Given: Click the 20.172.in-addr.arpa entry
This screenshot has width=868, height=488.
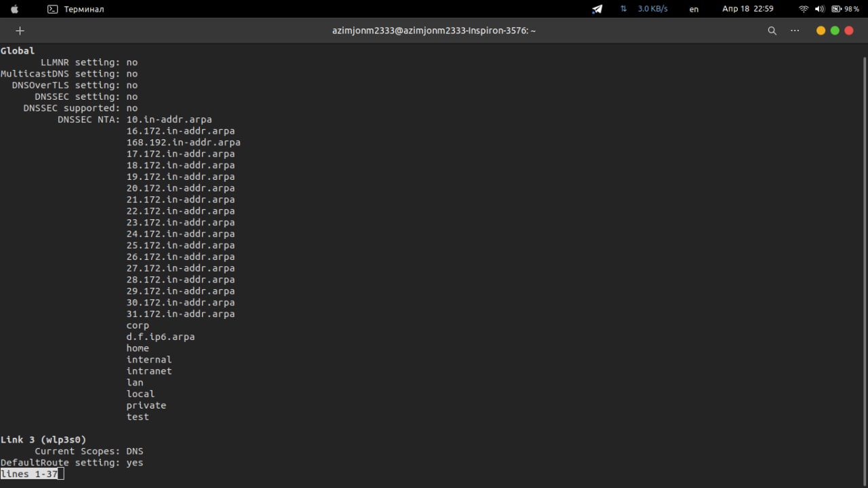Looking at the screenshot, I should click(180, 189).
